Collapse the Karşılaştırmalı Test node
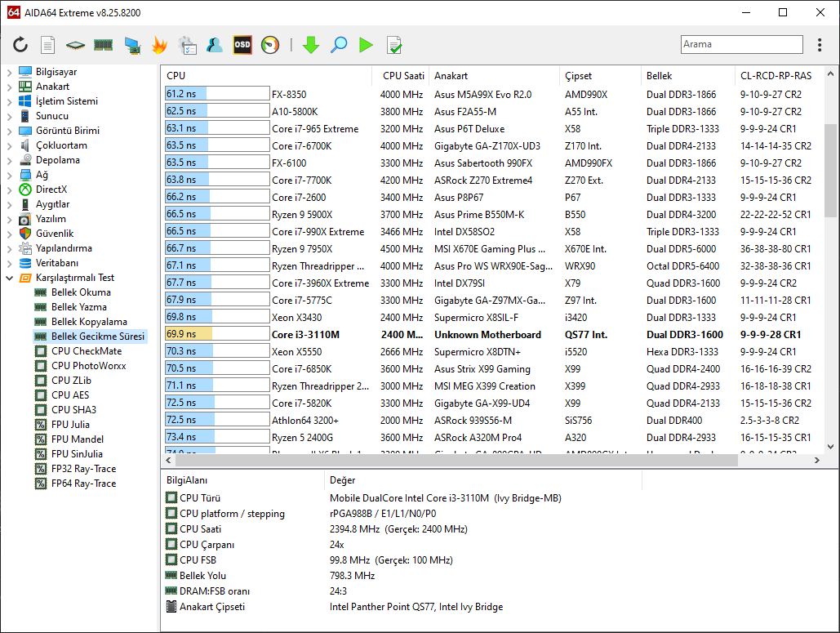This screenshot has width=840, height=633. coord(9,278)
